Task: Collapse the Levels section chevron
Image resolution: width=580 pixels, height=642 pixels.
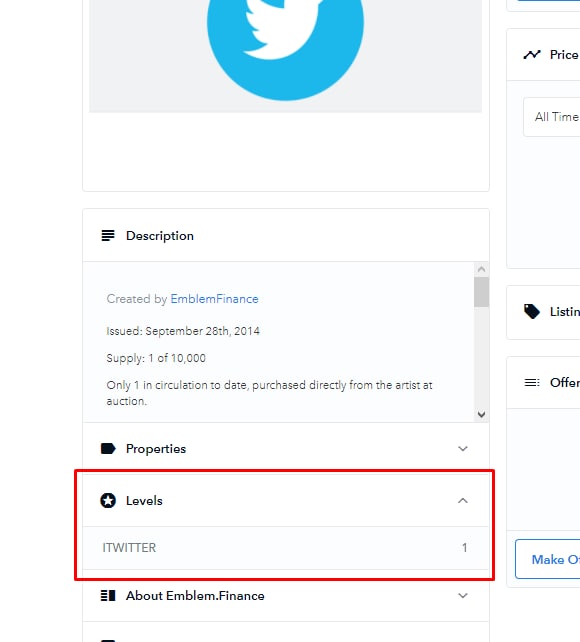Action: [463, 501]
